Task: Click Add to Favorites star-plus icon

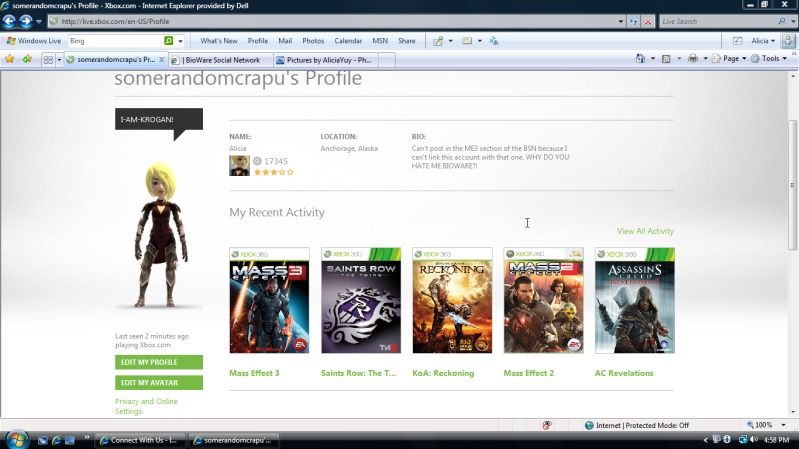Action: pyautogui.click(x=27, y=59)
